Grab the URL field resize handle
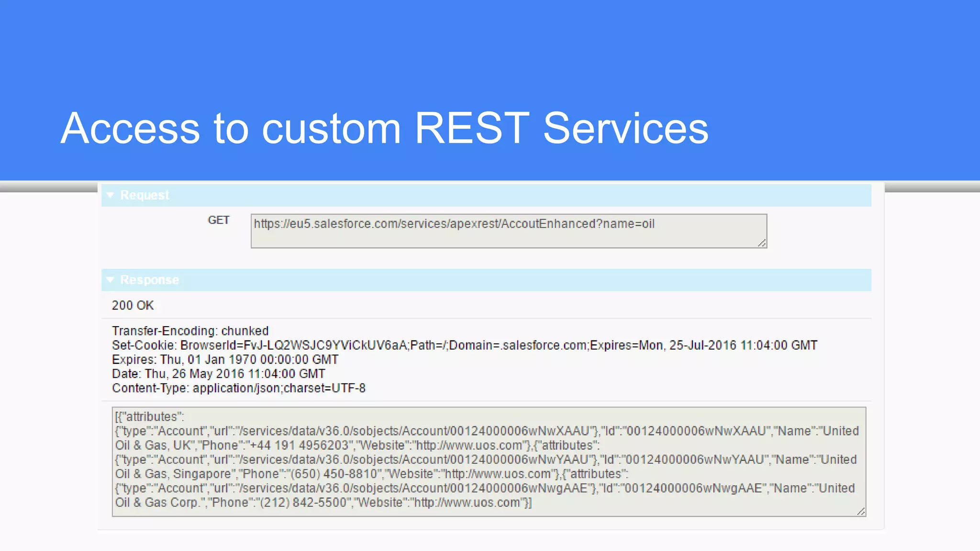The width and height of the screenshot is (980, 551). tap(762, 243)
